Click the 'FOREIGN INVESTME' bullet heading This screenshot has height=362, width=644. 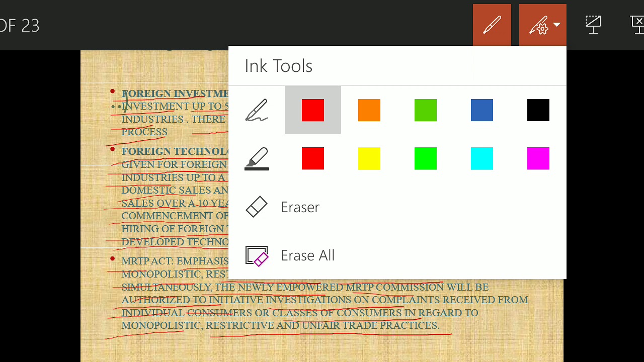175,94
